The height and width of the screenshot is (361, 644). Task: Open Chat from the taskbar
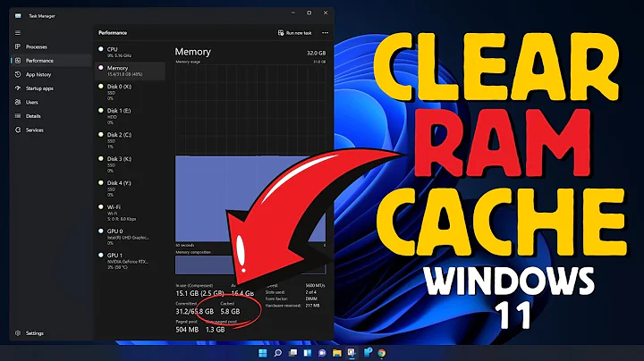(x=322, y=353)
